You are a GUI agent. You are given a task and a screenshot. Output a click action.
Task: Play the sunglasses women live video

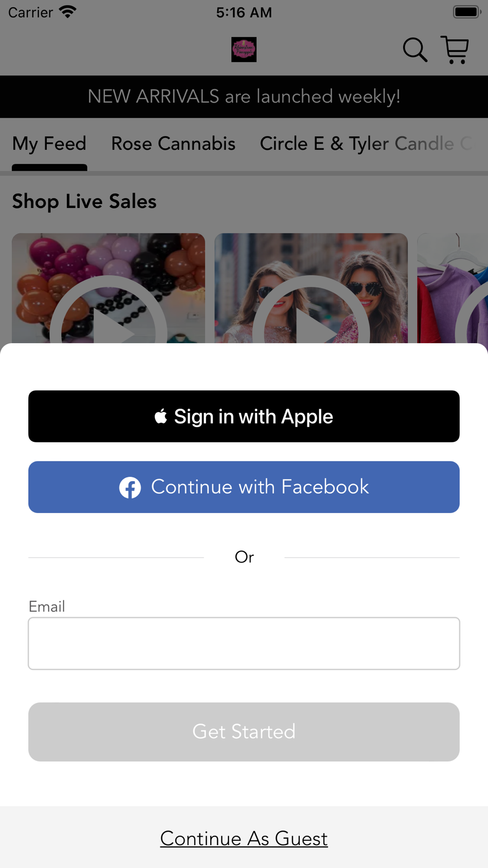click(311, 288)
